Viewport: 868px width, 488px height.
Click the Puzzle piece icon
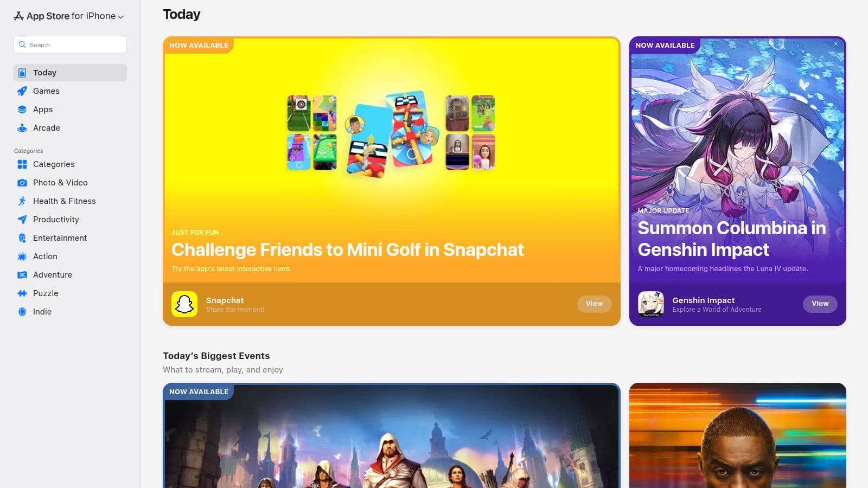coord(22,293)
